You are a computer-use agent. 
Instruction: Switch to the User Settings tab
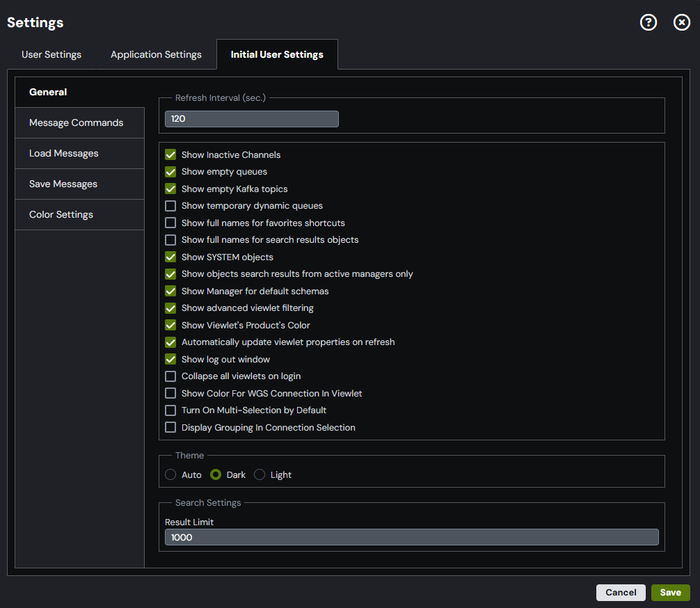click(x=51, y=54)
